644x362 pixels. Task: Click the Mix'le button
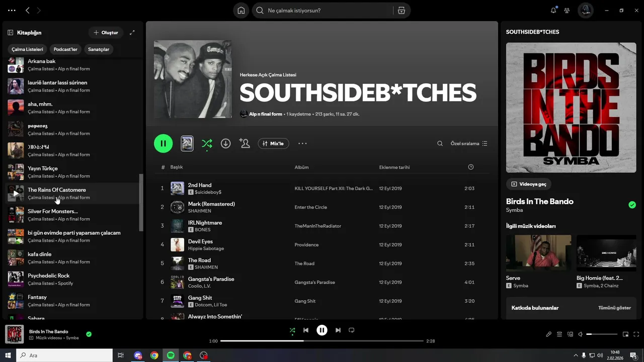click(x=273, y=143)
